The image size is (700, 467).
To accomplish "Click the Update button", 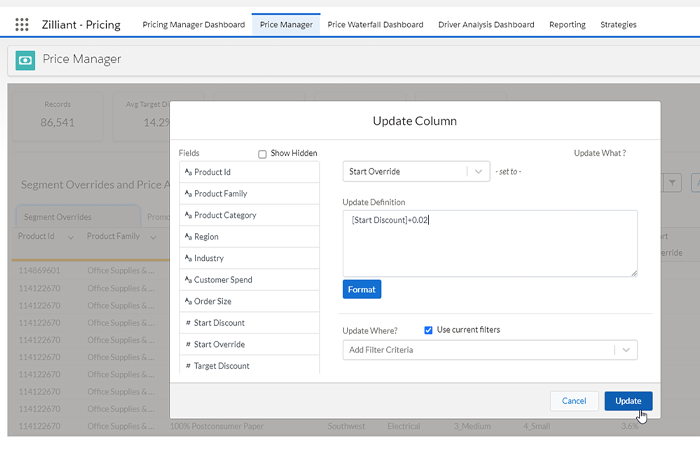I will [628, 401].
